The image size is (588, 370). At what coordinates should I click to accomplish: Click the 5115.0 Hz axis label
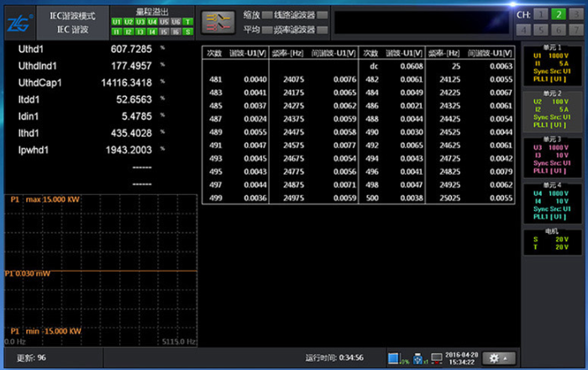tap(178, 342)
